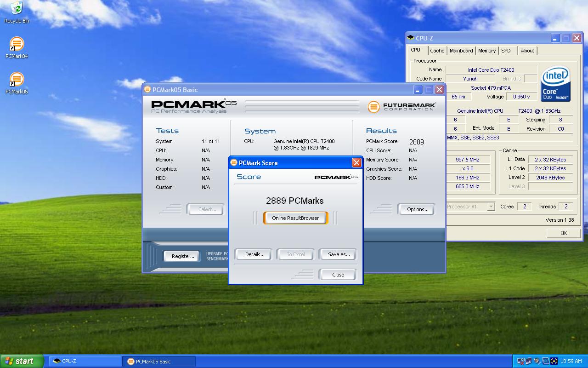Click the Futuremark Corporation logo
The width and height of the screenshot is (588, 368).
(x=401, y=107)
